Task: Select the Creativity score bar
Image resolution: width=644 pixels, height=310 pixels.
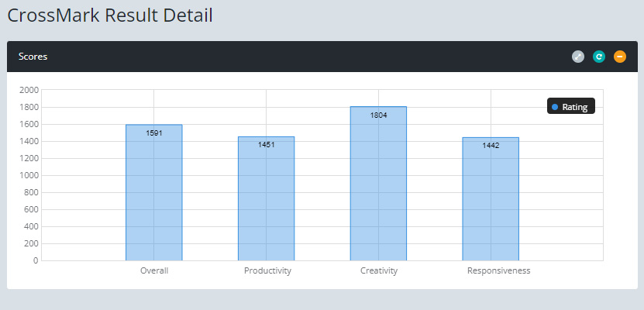Action: point(378,184)
